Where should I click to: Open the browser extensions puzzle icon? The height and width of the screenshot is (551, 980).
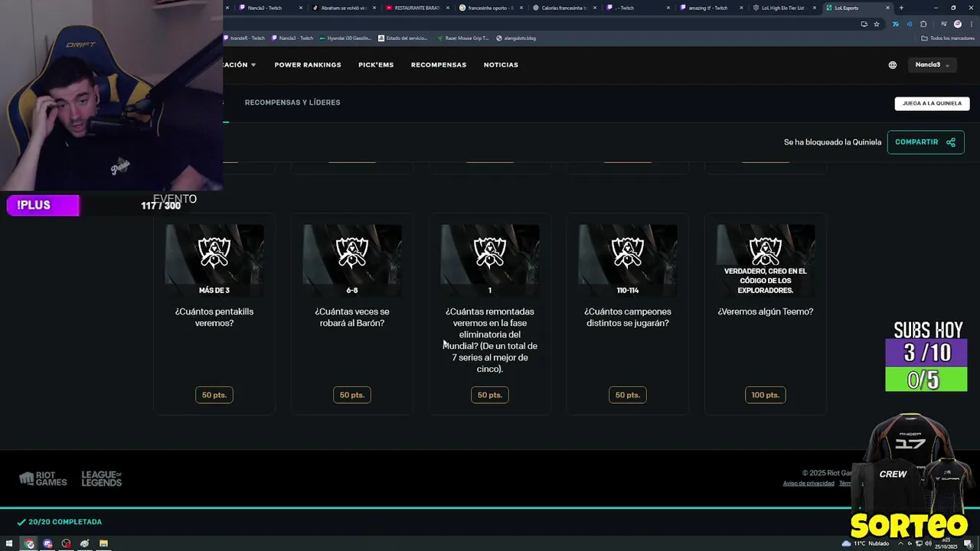coord(923,24)
